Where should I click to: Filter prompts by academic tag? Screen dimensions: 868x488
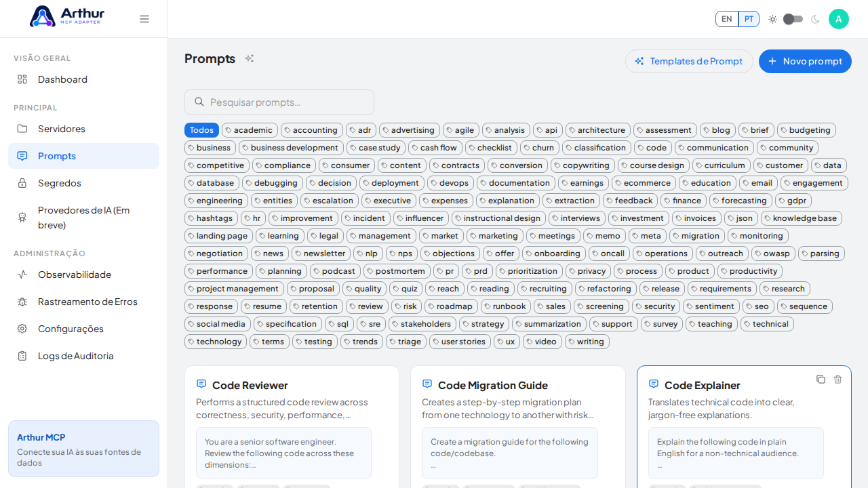pyautogui.click(x=250, y=130)
